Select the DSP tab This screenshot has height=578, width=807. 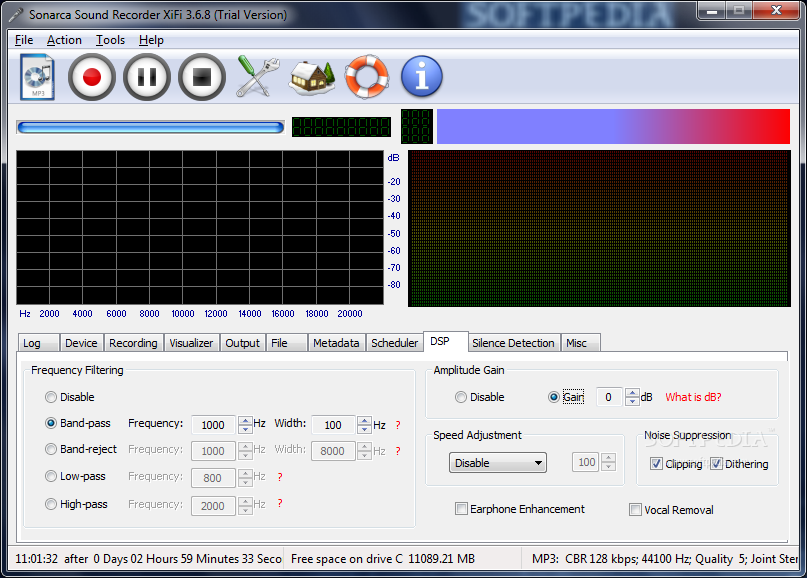point(445,341)
